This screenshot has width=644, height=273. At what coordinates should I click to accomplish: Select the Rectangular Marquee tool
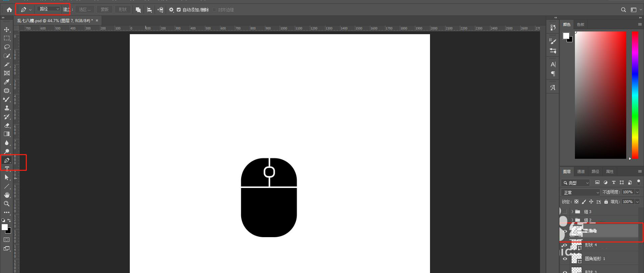(7, 38)
